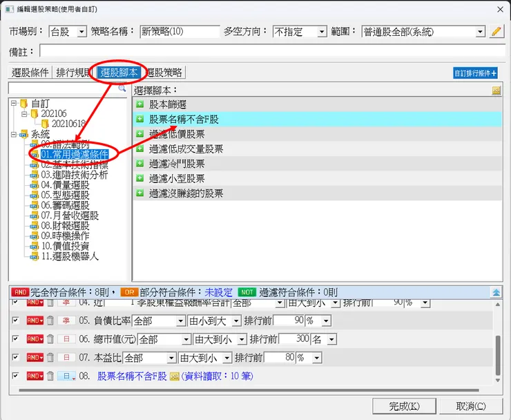Click the 策略名稱 field showing 新策略(10)

tap(180, 32)
